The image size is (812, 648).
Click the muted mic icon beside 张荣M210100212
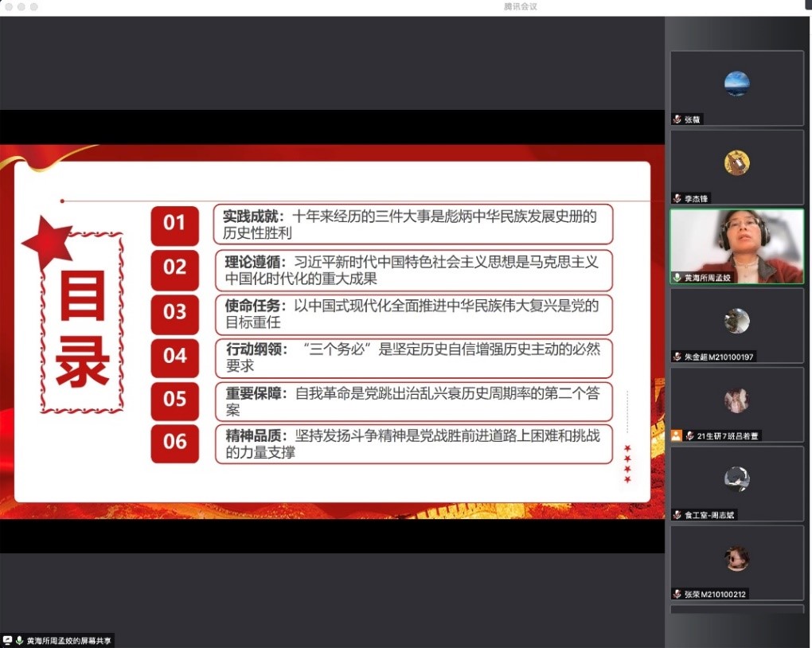pos(677,594)
